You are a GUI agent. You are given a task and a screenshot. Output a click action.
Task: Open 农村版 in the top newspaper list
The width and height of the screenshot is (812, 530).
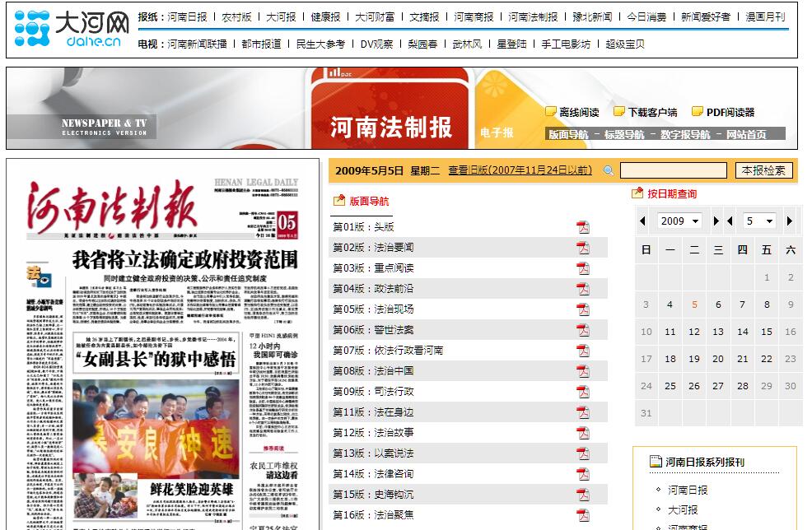tap(236, 17)
